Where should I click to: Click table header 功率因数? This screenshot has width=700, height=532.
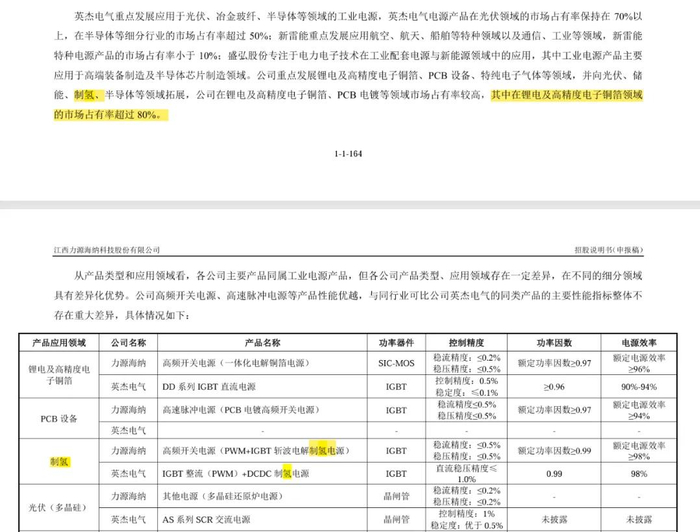point(554,343)
